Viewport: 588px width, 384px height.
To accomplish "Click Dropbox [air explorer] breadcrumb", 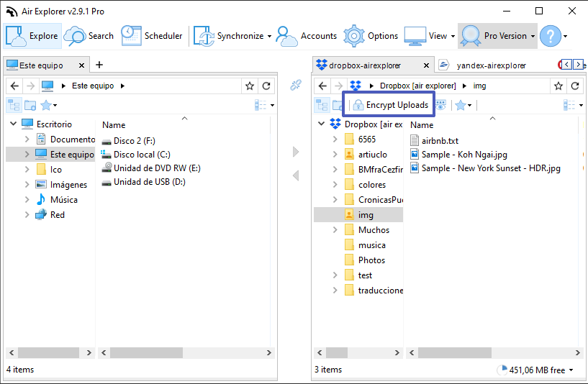I will pyautogui.click(x=417, y=86).
